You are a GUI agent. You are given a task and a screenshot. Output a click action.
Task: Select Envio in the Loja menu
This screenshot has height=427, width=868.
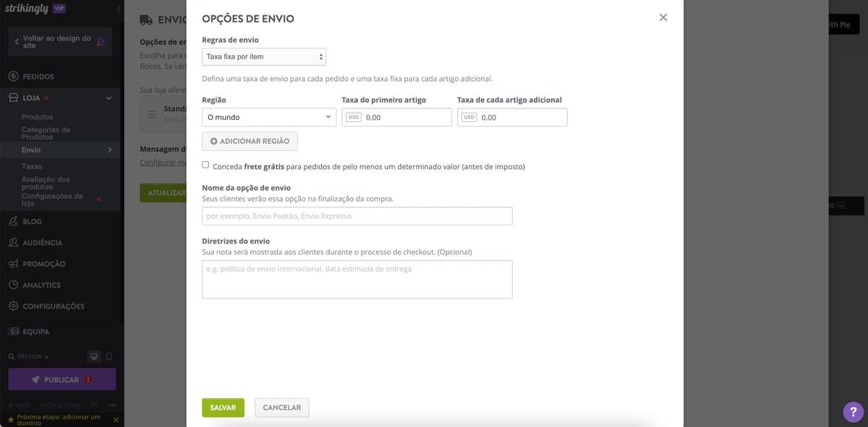[33, 149]
